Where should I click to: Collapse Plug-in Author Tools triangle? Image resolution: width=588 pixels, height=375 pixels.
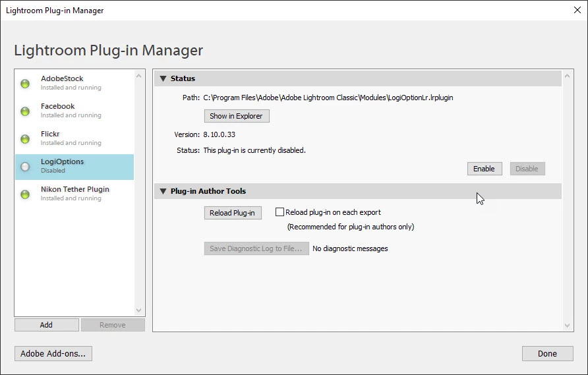[x=163, y=191]
